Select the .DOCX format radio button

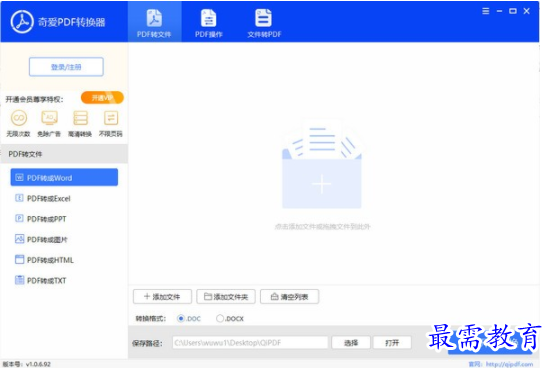pos(220,319)
